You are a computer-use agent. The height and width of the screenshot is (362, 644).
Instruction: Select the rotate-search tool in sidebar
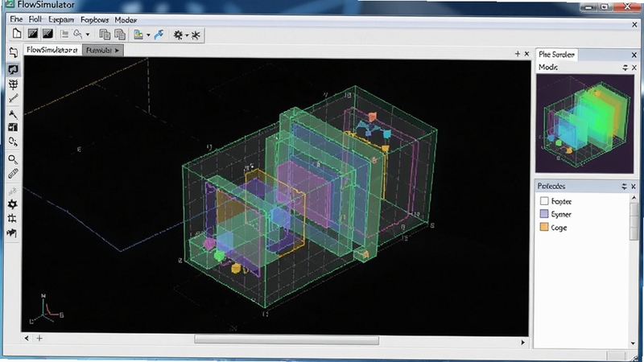point(13,142)
